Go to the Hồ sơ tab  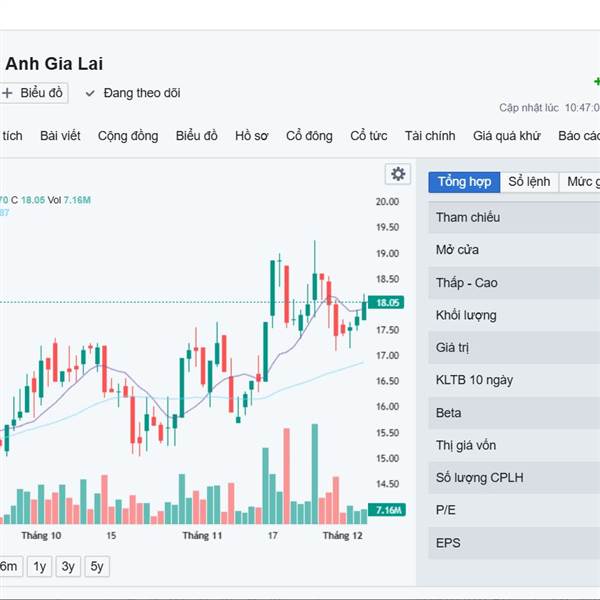pos(251,136)
